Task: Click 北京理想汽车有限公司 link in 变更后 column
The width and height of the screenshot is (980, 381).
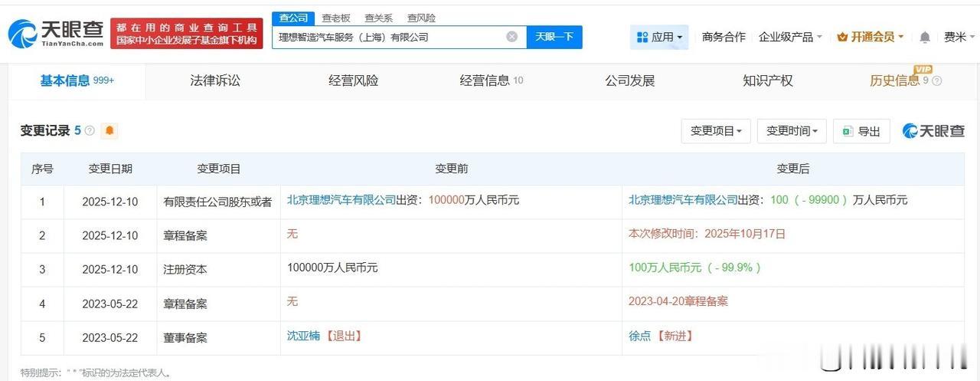Action: tap(683, 200)
